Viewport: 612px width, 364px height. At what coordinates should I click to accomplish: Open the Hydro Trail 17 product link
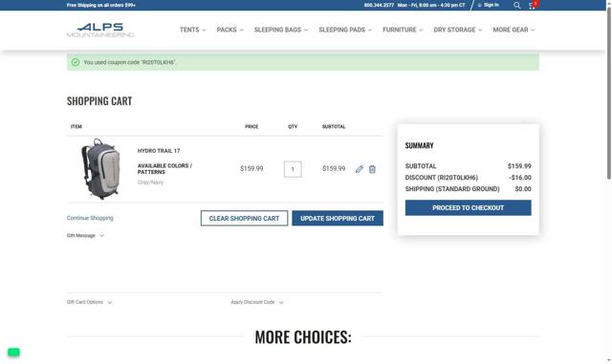[x=159, y=151]
